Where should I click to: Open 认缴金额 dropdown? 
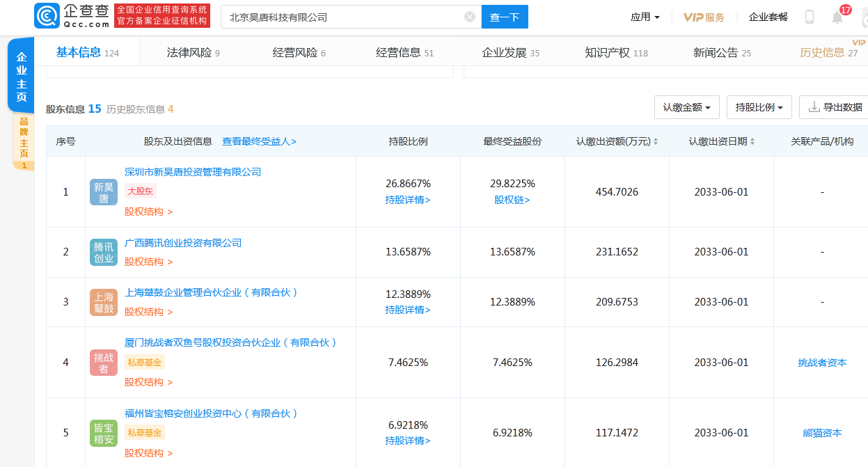(686, 107)
